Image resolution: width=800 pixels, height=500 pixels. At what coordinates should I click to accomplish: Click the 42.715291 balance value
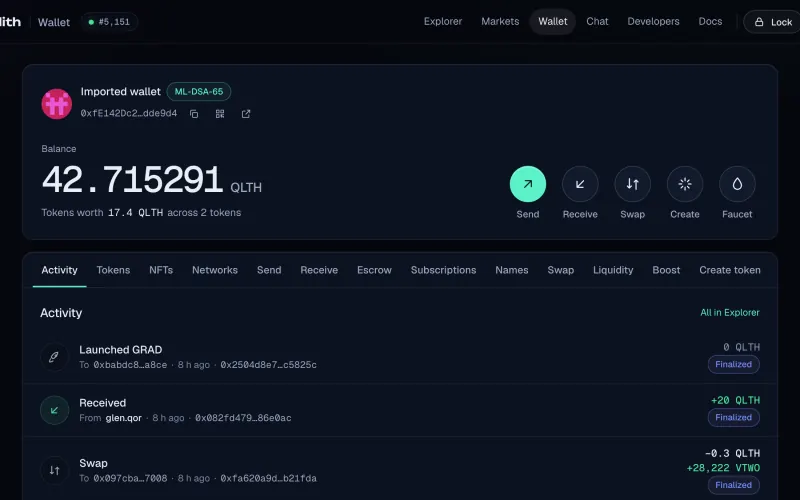point(133,180)
